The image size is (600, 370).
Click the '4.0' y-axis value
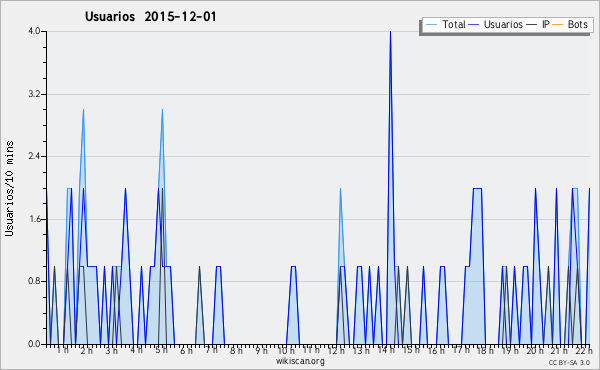coord(34,31)
